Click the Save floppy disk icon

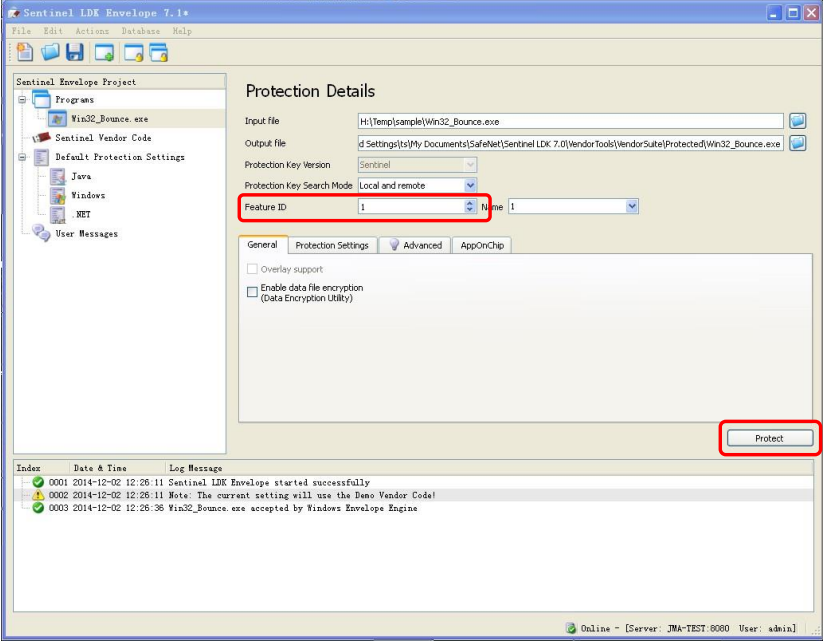pos(74,52)
